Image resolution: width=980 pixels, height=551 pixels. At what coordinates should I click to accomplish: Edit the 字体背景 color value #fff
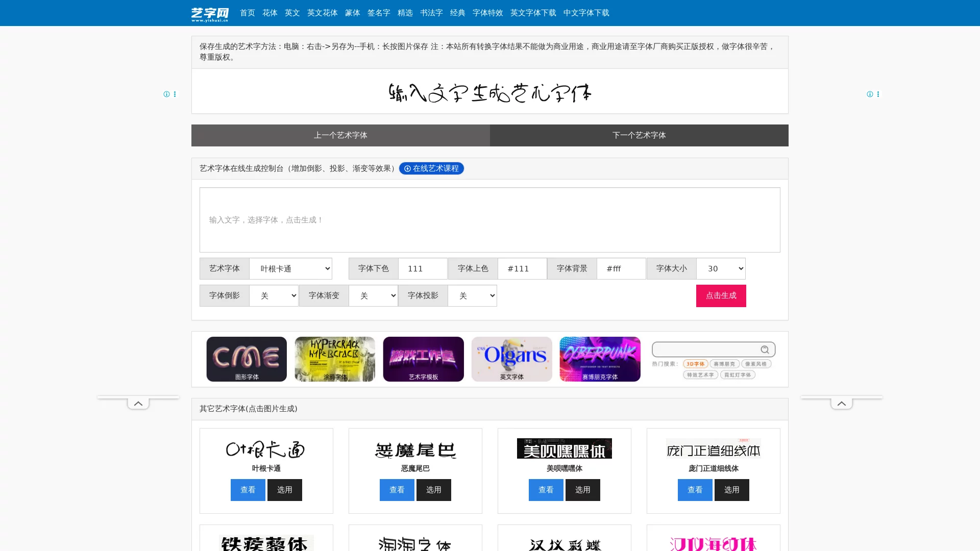(621, 268)
